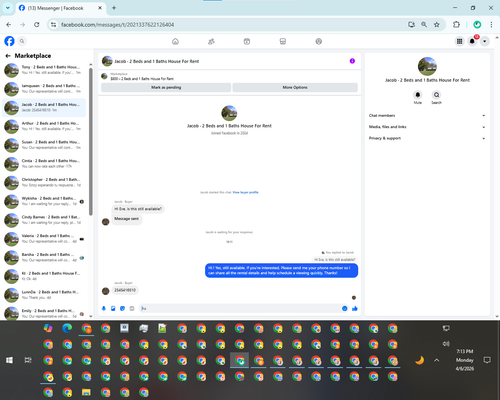Open the account dropdown arrow
This screenshot has height=400, width=500.
485,41
